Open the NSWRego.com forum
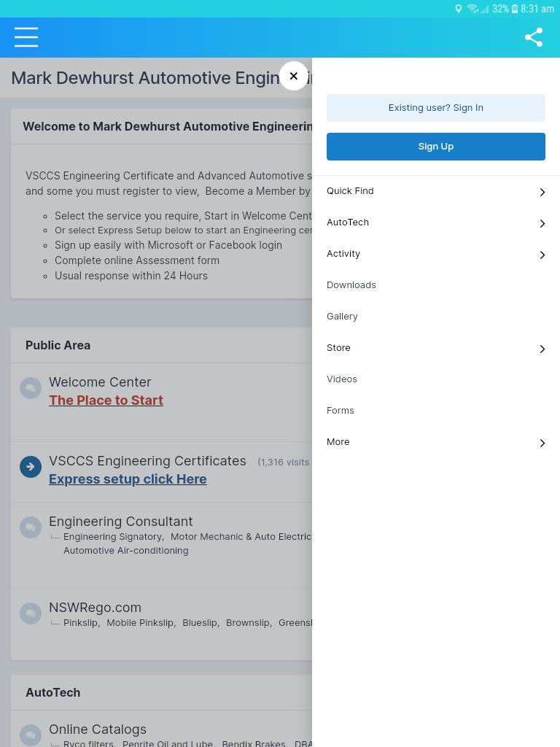The width and height of the screenshot is (560, 747). (96, 608)
